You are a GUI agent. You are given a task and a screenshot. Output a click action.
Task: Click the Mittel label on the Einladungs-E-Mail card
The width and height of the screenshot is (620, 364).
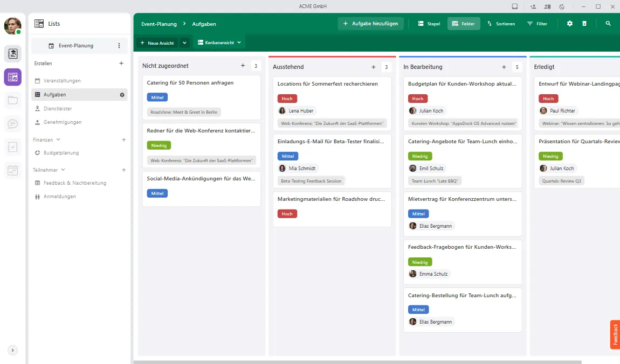tap(288, 156)
